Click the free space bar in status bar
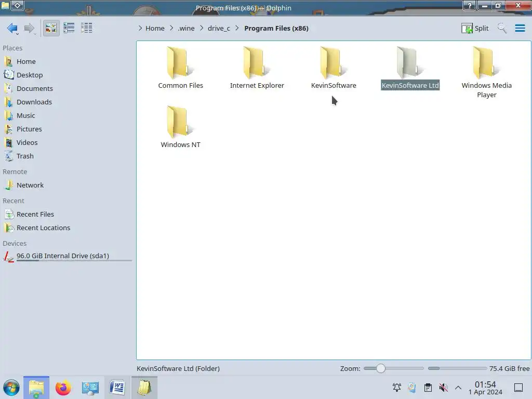The width and height of the screenshot is (532, 399). point(457,368)
